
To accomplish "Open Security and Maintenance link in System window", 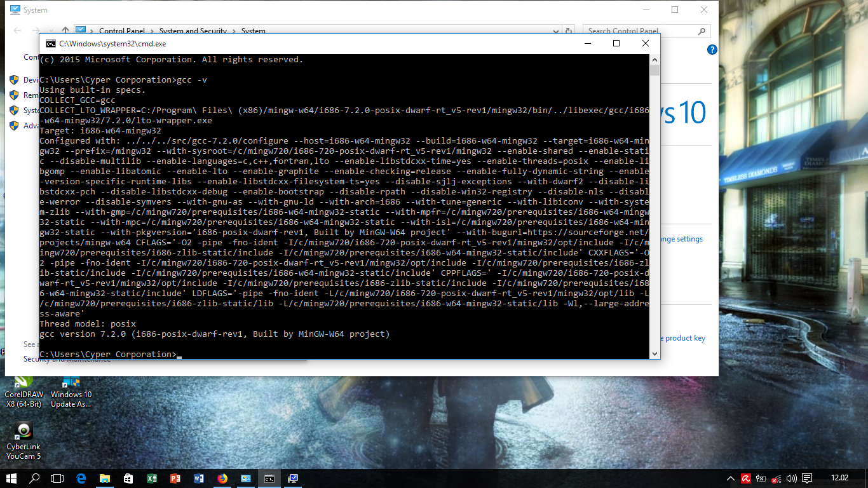I will [67, 360].
